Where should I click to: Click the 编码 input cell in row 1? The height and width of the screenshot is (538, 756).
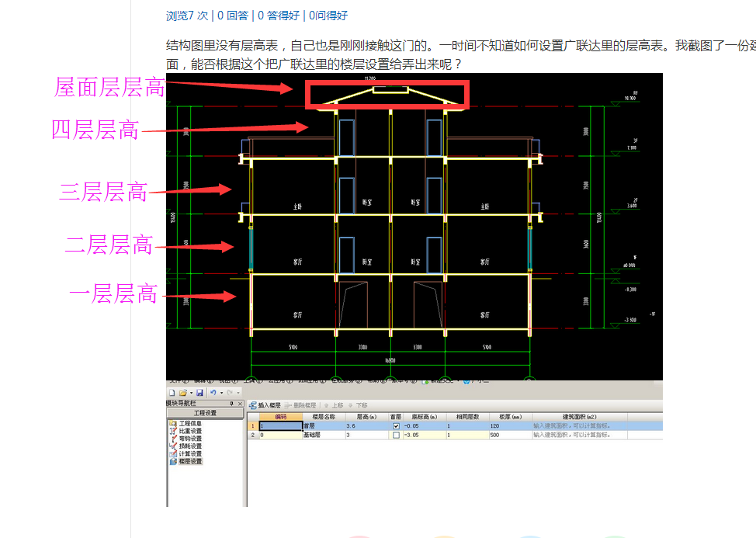[281, 426]
